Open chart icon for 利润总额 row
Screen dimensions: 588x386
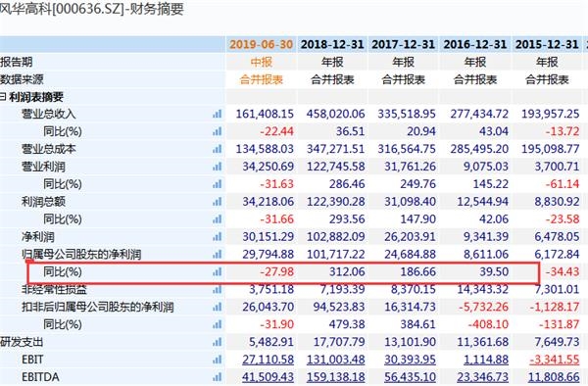tap(218, 202)
